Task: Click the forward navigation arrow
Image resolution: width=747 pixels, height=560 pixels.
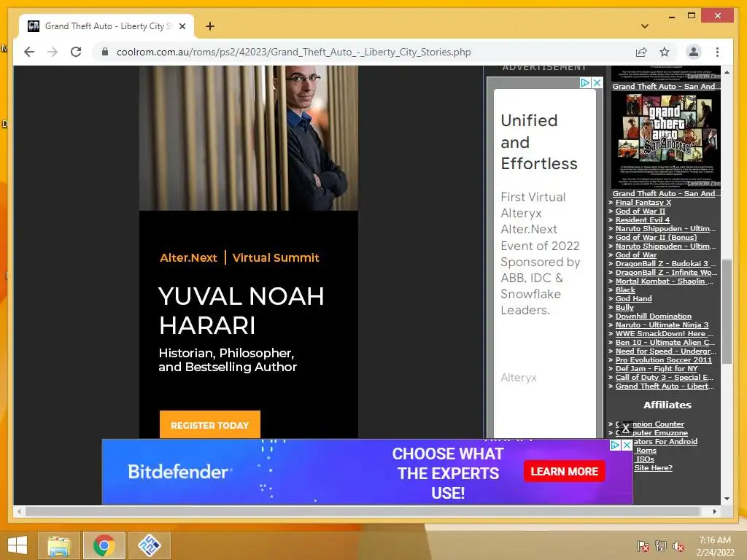Action: (x=53, y=52)
